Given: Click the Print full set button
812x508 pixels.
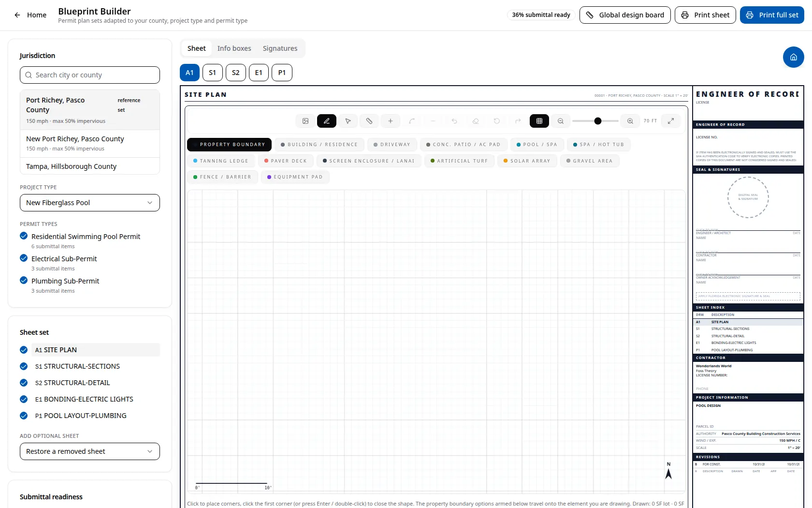Looking at the screenshot, I should click(x=772, y=15).
